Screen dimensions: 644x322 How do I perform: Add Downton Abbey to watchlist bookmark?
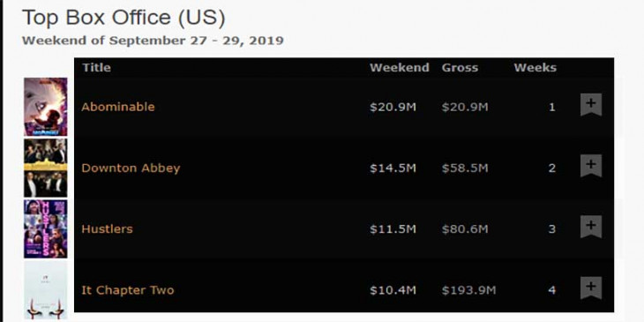[x=590, y=166]
